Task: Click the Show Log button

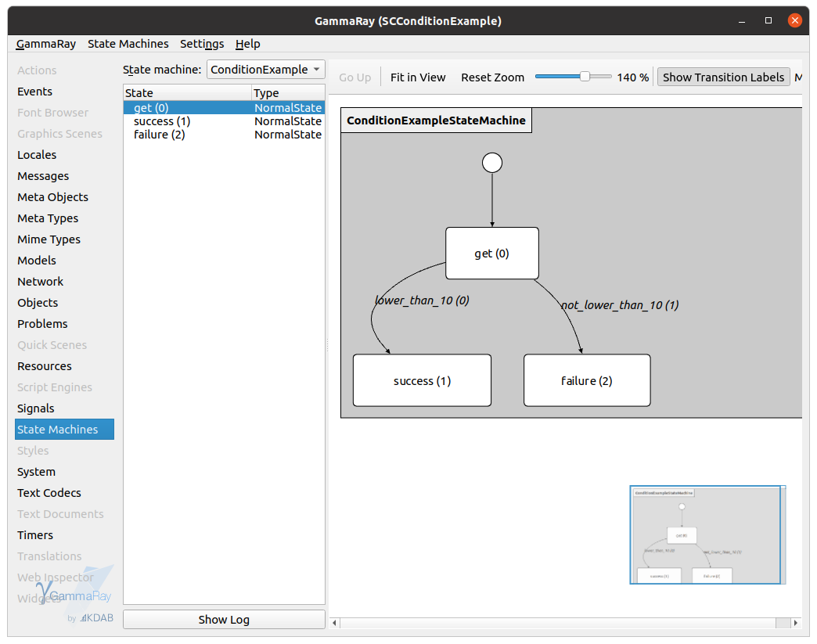Action: click(x=224, y=620)
